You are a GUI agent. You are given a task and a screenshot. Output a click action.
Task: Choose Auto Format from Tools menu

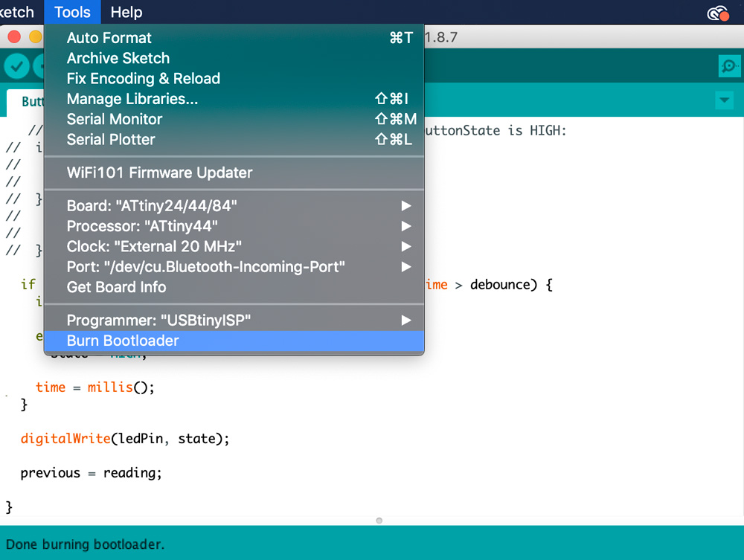234,38
